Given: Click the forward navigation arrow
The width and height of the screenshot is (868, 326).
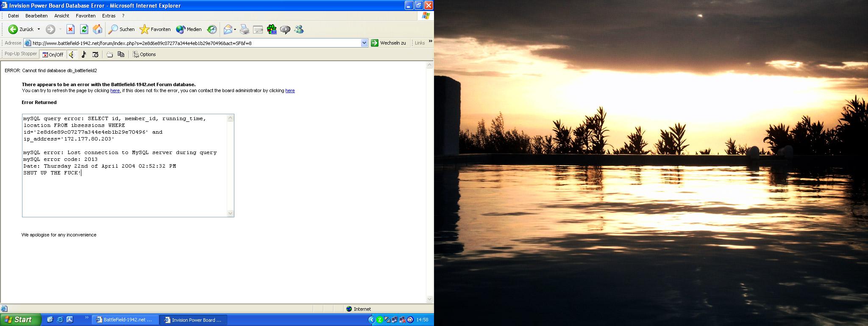Looking at the screenshot, I should coord(50,29).
